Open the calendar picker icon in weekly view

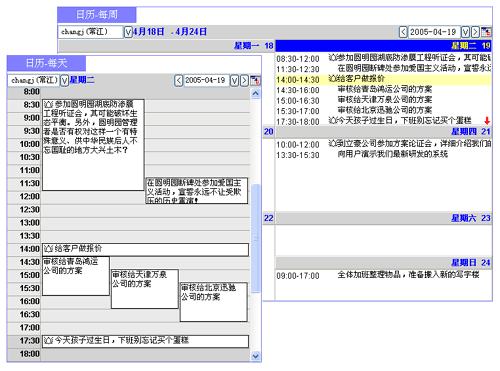point(486,32)
